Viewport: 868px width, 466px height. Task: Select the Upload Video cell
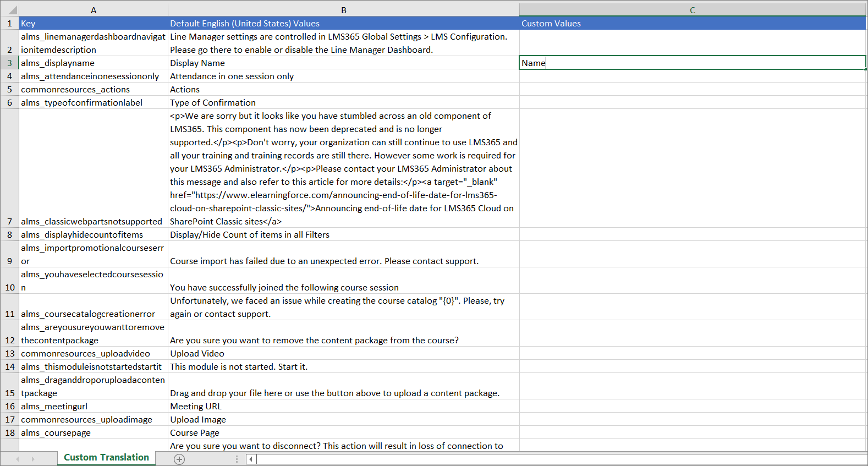point(343,353)
